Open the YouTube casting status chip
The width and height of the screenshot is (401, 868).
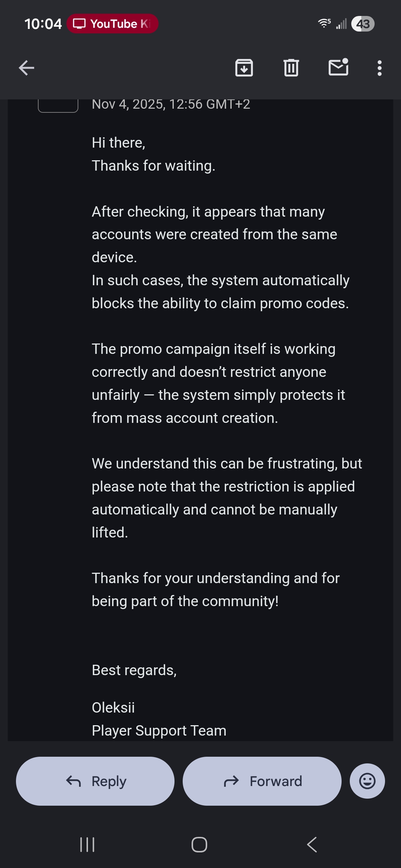[113, 24]
